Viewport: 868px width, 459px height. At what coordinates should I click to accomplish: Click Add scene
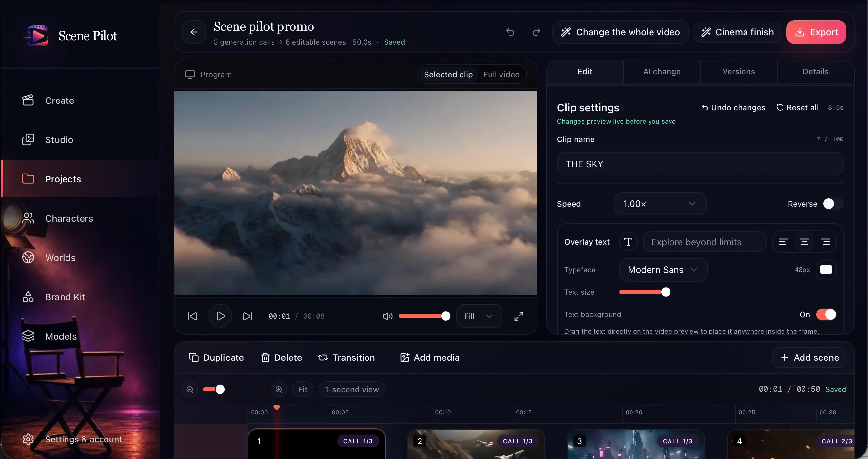click(x=809, y=358)
